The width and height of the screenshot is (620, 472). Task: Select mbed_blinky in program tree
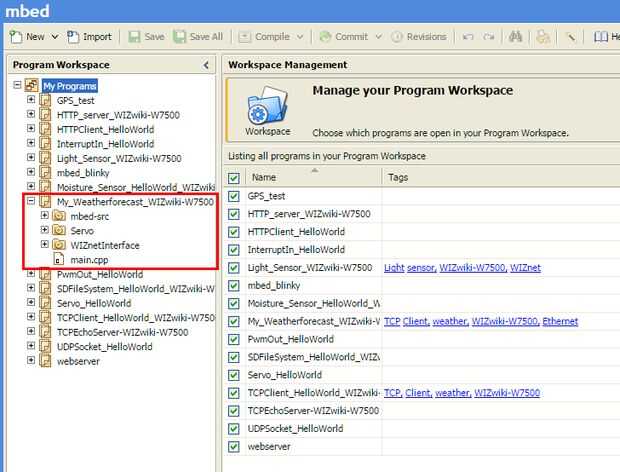pos(83,173)
